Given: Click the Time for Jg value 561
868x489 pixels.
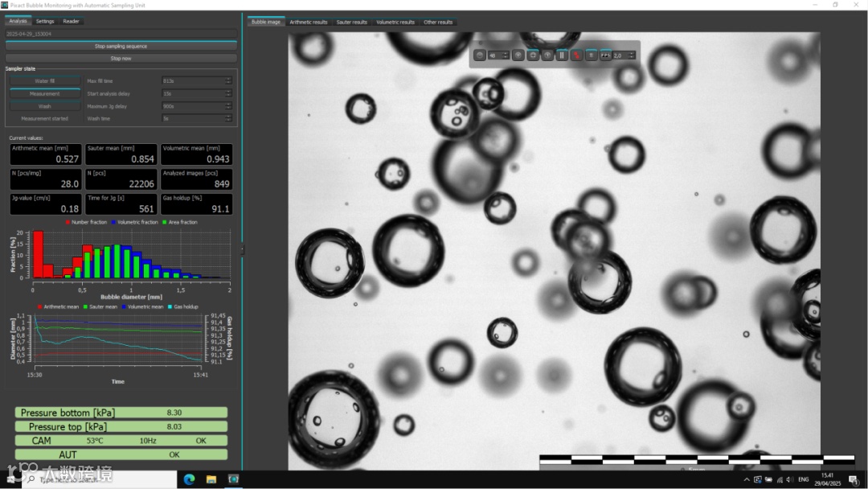Looking at the screenshot, I should click(146, 209).
